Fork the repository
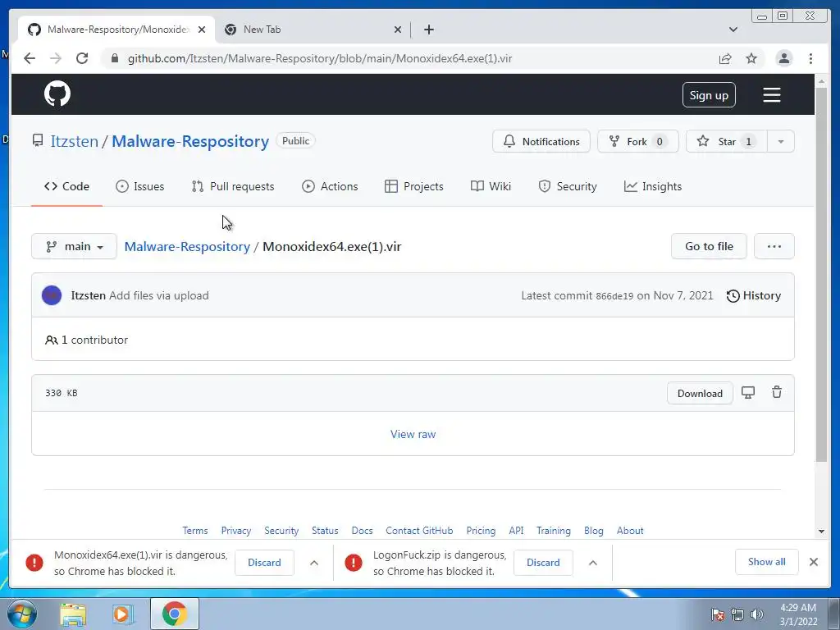The width and height of the screenshot is (840, 630). coord(637,141)
